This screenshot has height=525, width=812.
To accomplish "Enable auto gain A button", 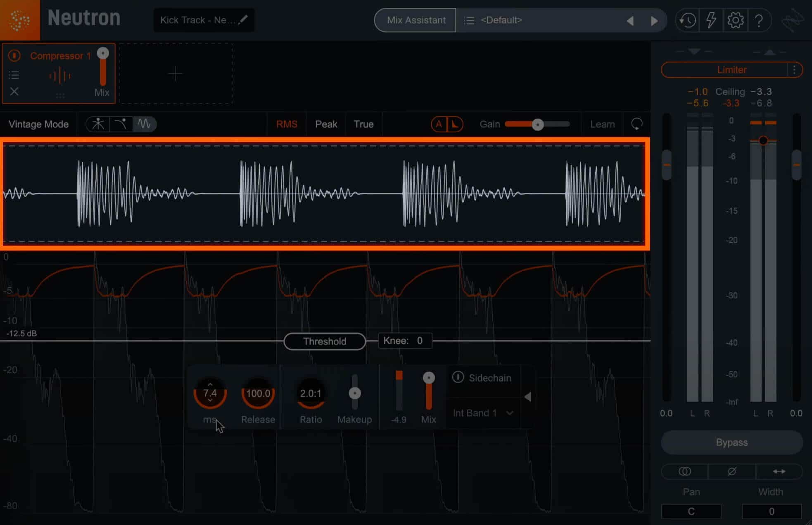I will (439, 124).
